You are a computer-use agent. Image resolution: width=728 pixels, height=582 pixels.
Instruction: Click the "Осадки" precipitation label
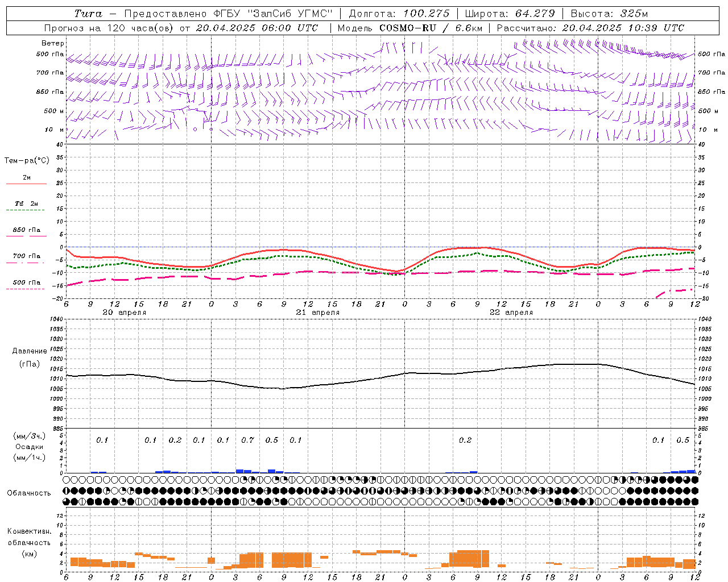coord(29,447)
